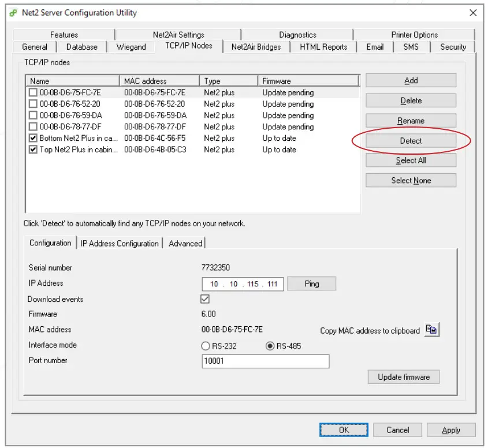Switch to the General tab
This screenshot has width=488, height=448.
pyautogui.click(x=35, y=47)
